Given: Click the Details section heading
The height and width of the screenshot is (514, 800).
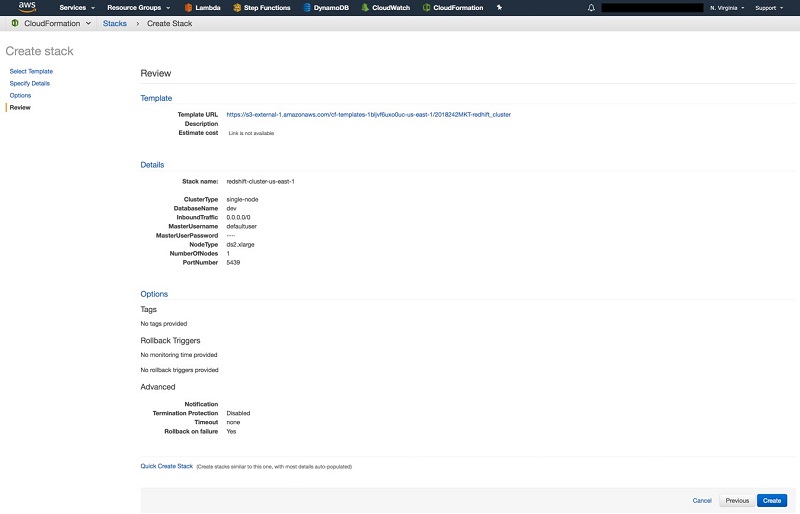Looking at the screenshot, I should [152, 165].
